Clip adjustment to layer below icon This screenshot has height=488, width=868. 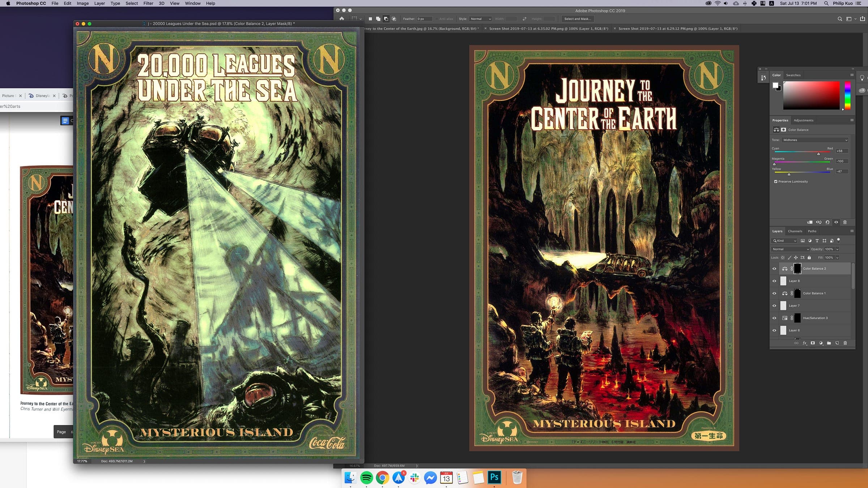pyautogui.click(x=810, y=222)
